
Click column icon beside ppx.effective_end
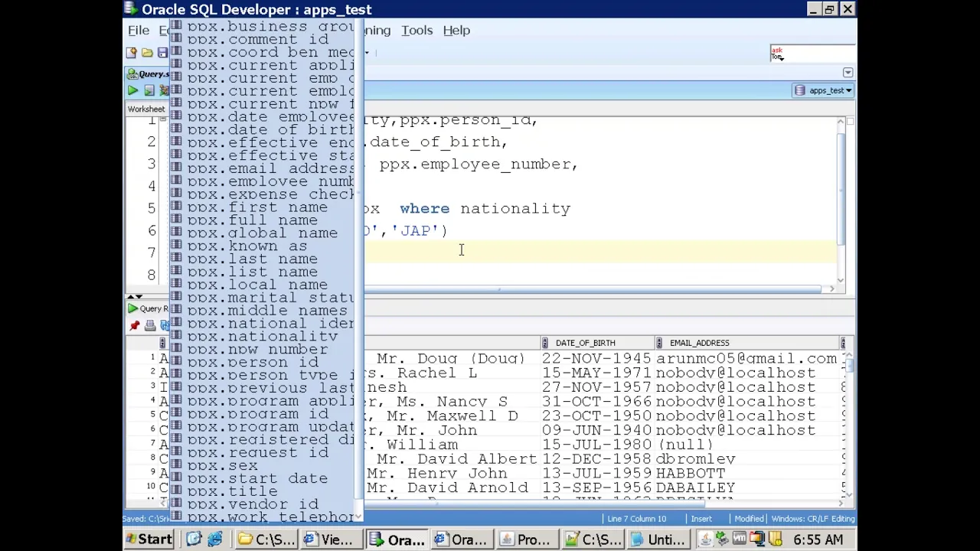point(177,142)
